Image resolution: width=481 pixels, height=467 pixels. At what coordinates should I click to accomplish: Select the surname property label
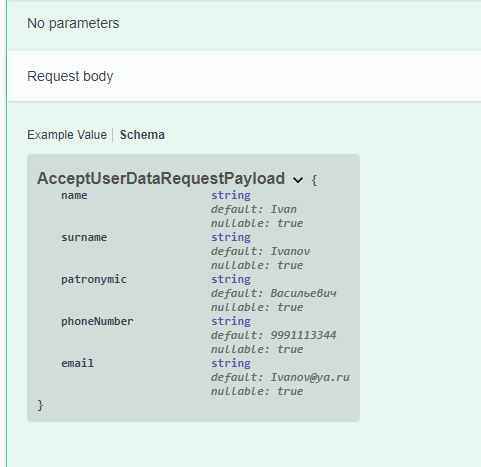pyautogui.click(x=84, y=237)
